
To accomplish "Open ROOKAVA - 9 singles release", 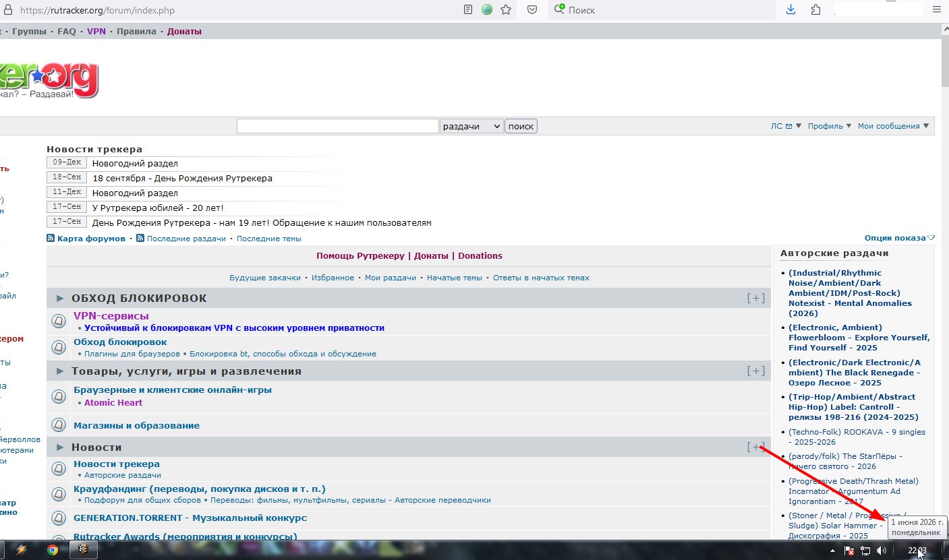I will point(857,437).
